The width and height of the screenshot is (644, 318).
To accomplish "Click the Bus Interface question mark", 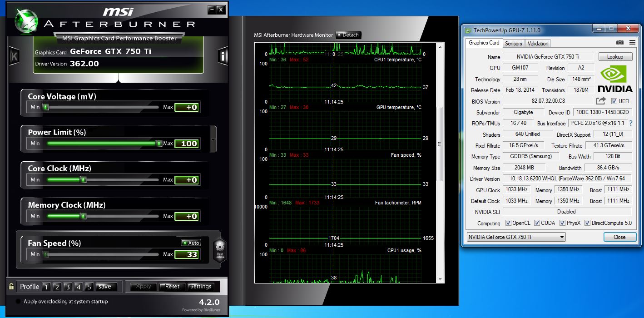I will tap(630, 123).
